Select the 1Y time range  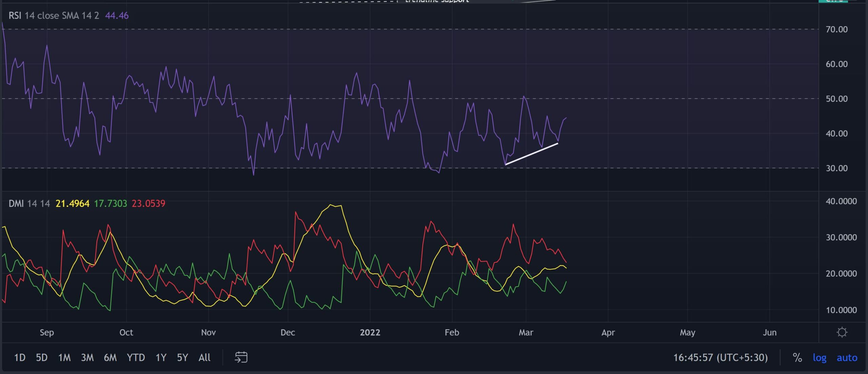click(161, 357)
